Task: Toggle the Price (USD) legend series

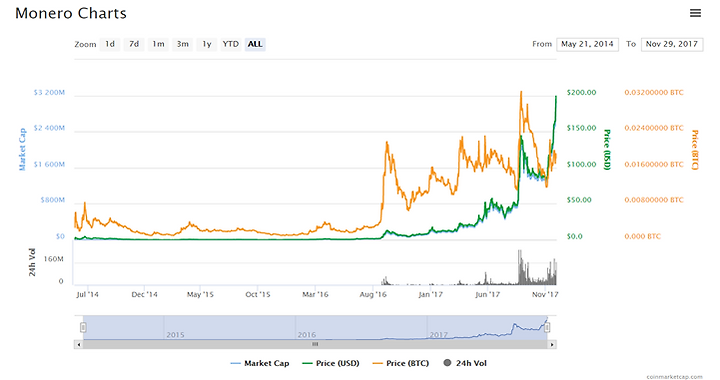Action: (331, 363)
